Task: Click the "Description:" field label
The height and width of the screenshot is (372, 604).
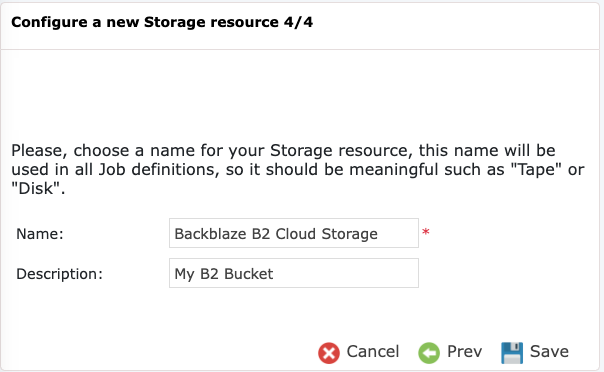Action: coord(59,274)
